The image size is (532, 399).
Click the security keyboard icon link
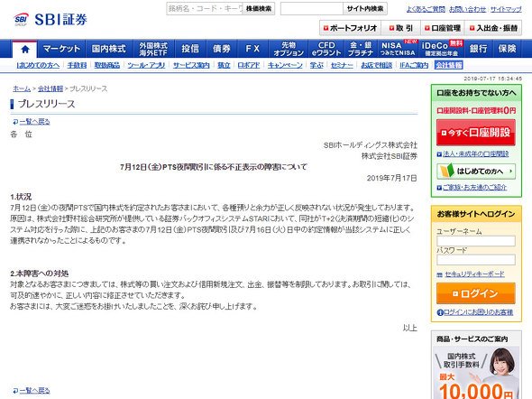click(440, 274)
